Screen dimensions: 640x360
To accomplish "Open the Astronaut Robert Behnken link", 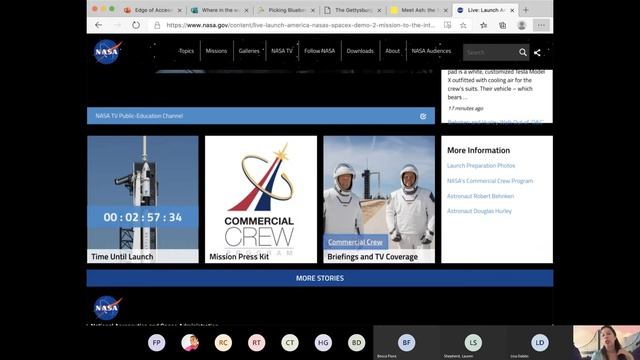I will click(480, 196).
